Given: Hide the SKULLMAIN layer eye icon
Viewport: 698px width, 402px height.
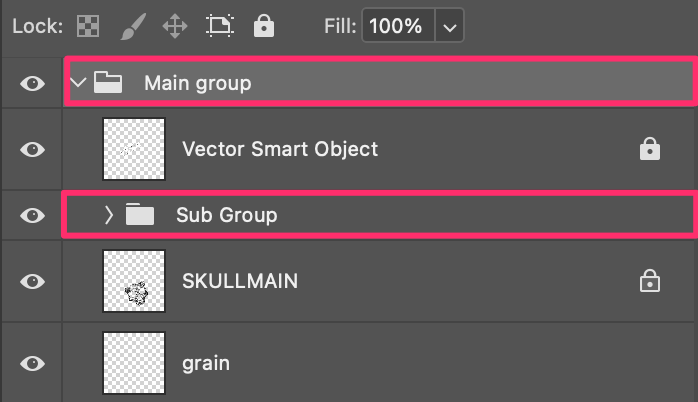Looking at the screenshot, I should (x=32, y=281).
